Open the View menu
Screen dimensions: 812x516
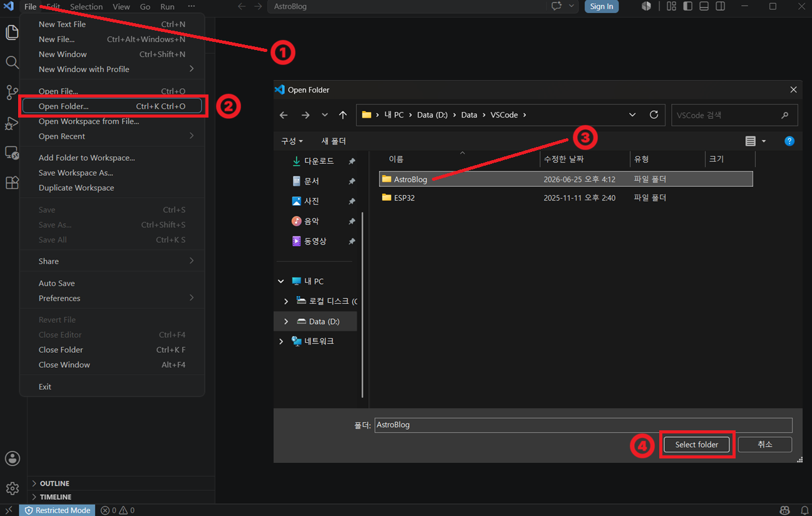pos(121,6)
